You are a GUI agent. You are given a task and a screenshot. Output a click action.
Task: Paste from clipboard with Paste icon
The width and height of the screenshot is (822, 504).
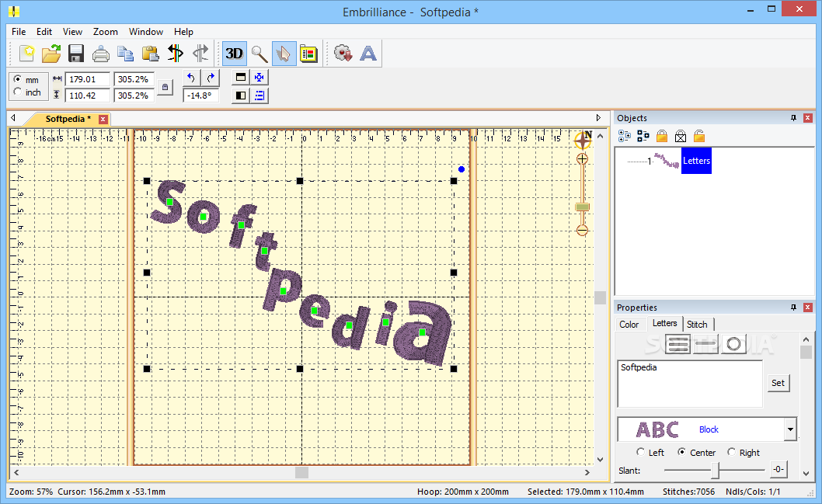tap(151, 54)
